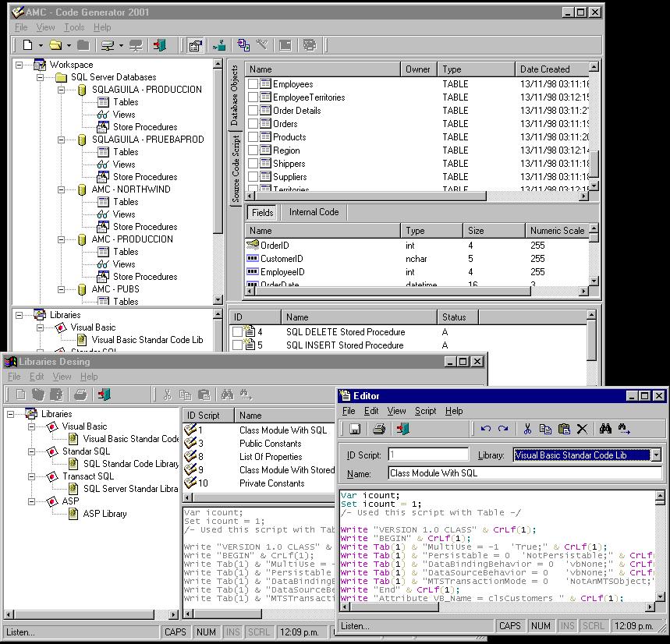Image resolution: width=670 pixels, height=644 pixels.
Task: Click Undo arrow in Editor toolbar
Action: pos(486,429)
